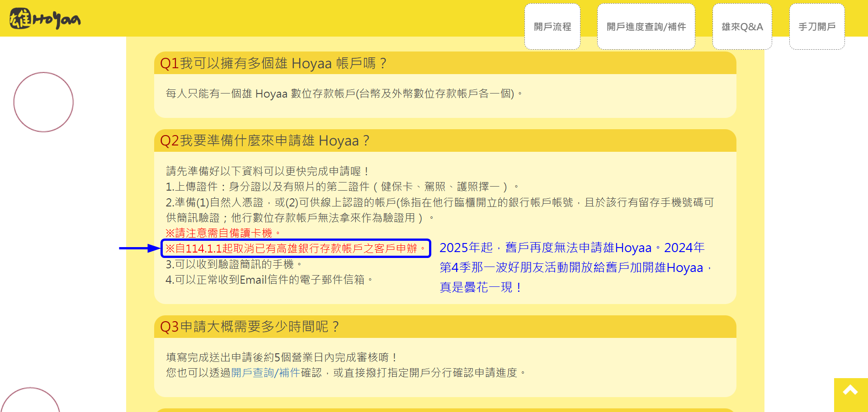Viewport: 868px width, 412px height.
Task: Click the 雄Hoyaa logo
Action: coord(45,19)
